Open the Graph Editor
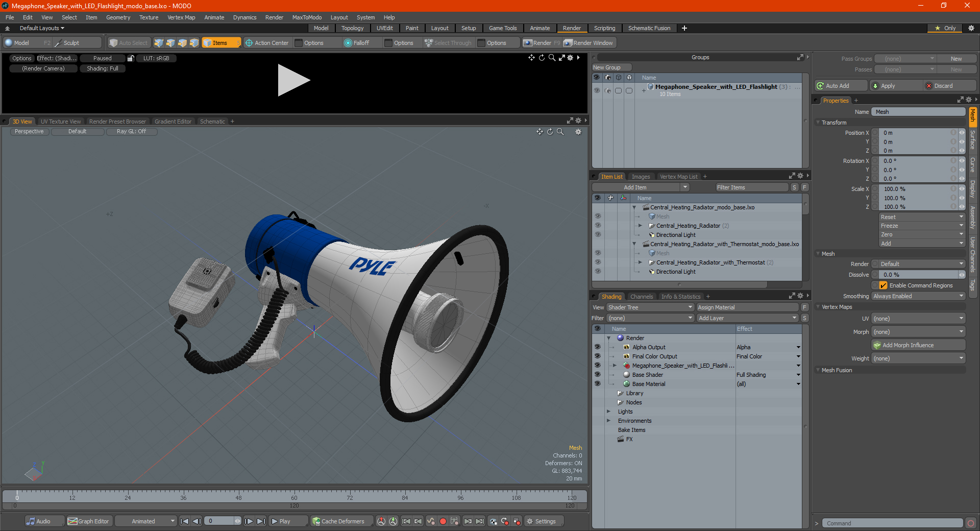Screen dimensions: 980x531 pyautogui.click(x=89, y=521)
